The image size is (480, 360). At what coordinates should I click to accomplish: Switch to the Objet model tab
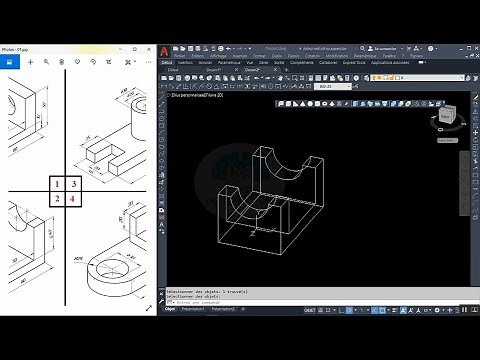170,309
